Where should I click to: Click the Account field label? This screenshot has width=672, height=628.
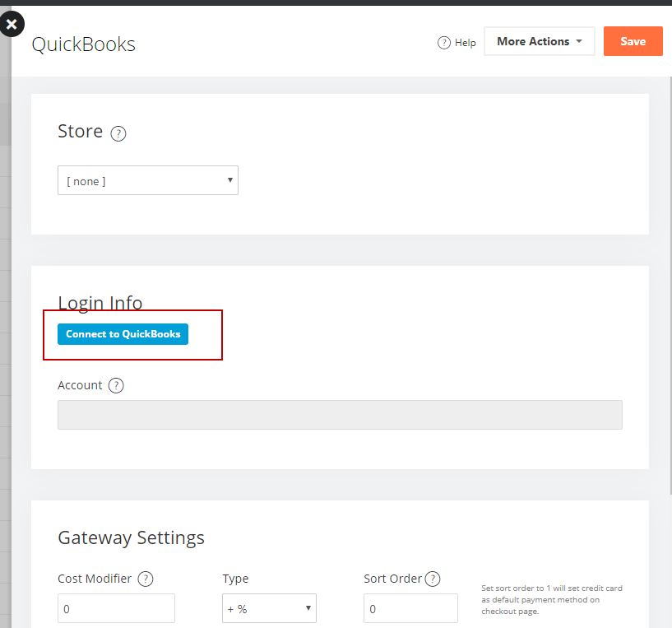(x=80, y=385)
